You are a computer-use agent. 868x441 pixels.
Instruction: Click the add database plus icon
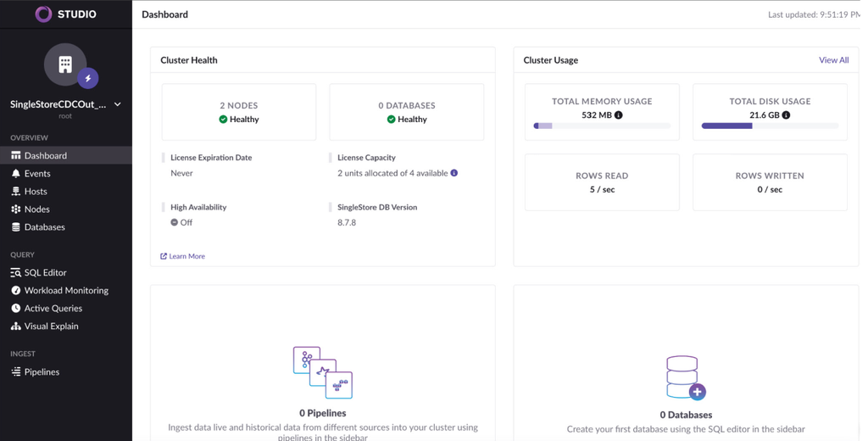click(x=698, y=392)
